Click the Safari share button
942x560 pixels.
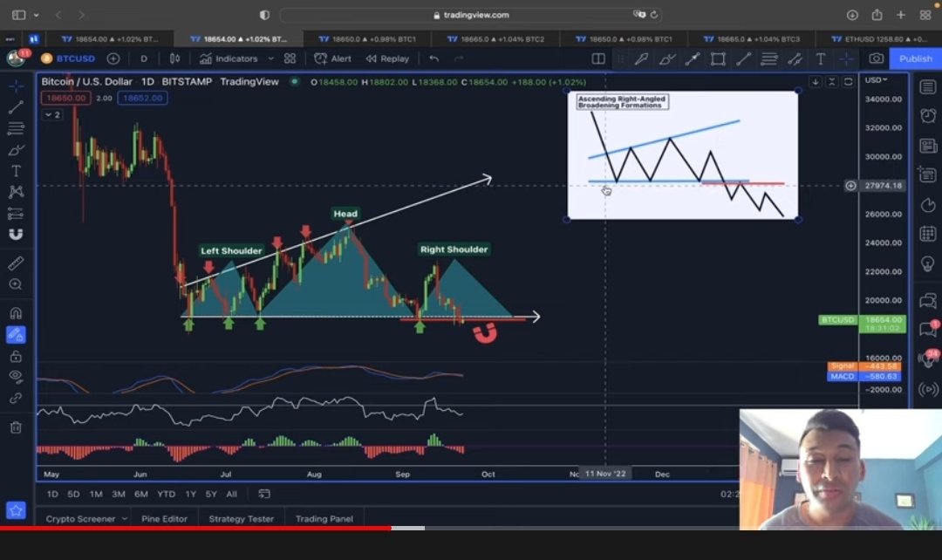pyautogui.click(x=877, y=15)
